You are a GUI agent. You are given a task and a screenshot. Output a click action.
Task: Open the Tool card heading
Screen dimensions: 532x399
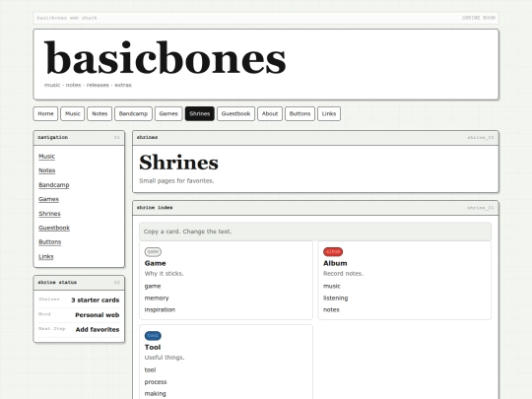coord(153,347)
